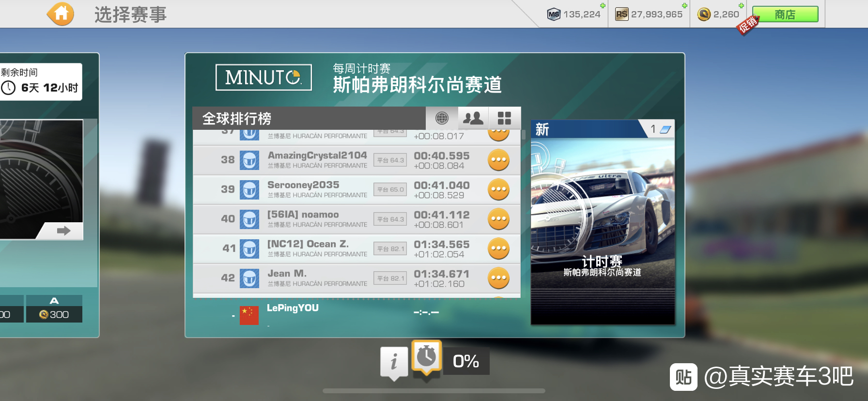The image size is (868, 401).
Task: Switch to the grid groups leaderboard tab
Action: [x=505, y=118]
